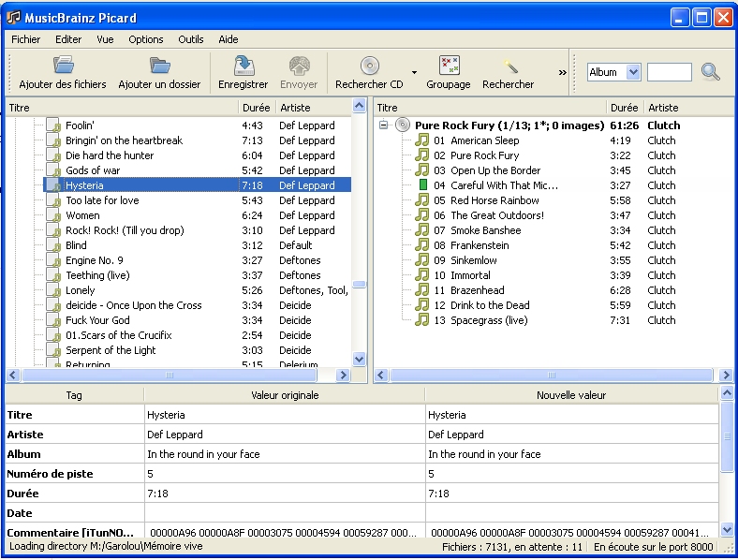Click the Groupage cluster icon

click(x=449, y=66)
